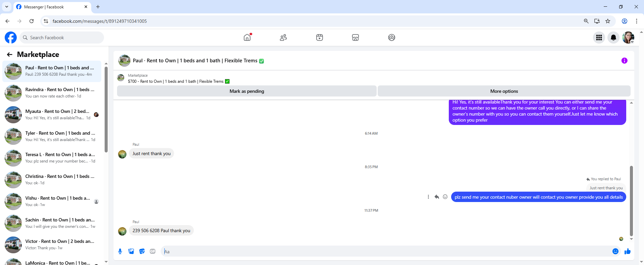The height and width of the screenshot is (265, 644).
Task: Select Myauta conversation in chat list
Action: click(52, 115)
